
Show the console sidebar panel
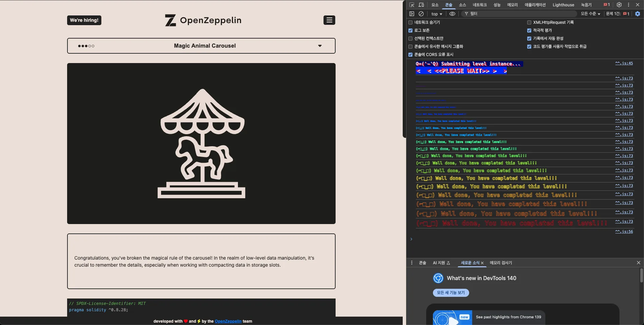point(412,14)
